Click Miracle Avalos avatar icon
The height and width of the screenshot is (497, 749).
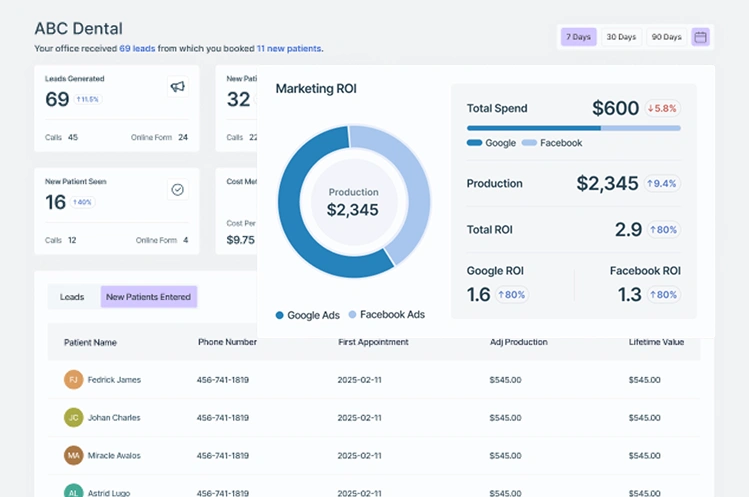coord(73,456)
